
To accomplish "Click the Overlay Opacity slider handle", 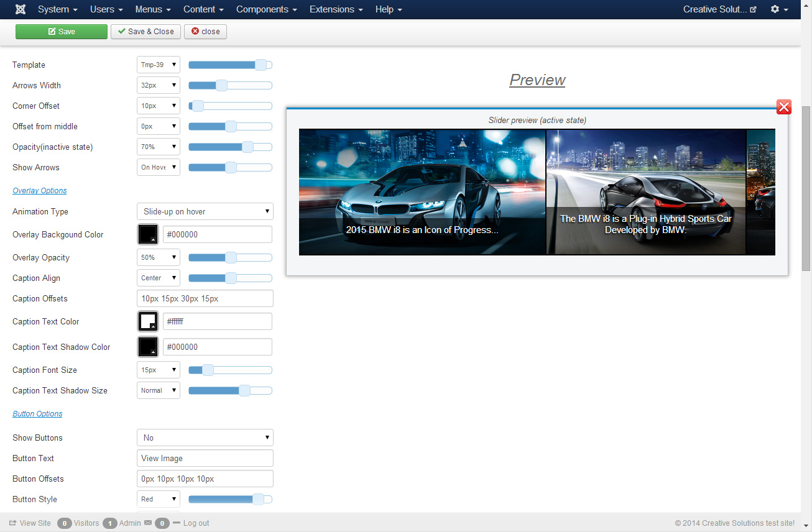I will 231,257.
